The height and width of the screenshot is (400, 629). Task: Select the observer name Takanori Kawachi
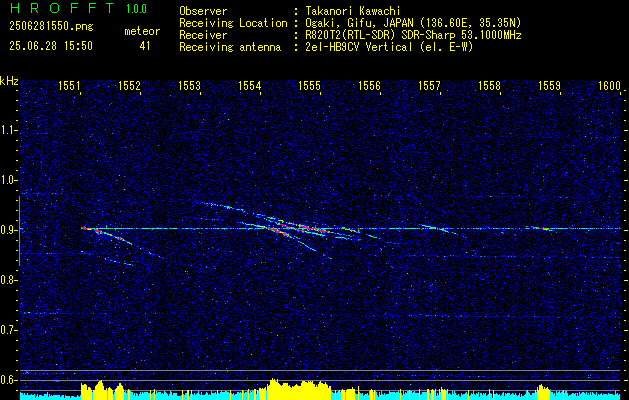click(x=353, y=11)
